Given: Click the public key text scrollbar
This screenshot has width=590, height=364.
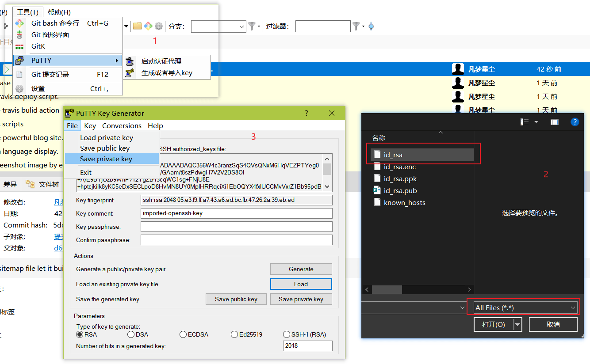Looking at the screenshot, I should click(327, 173).
